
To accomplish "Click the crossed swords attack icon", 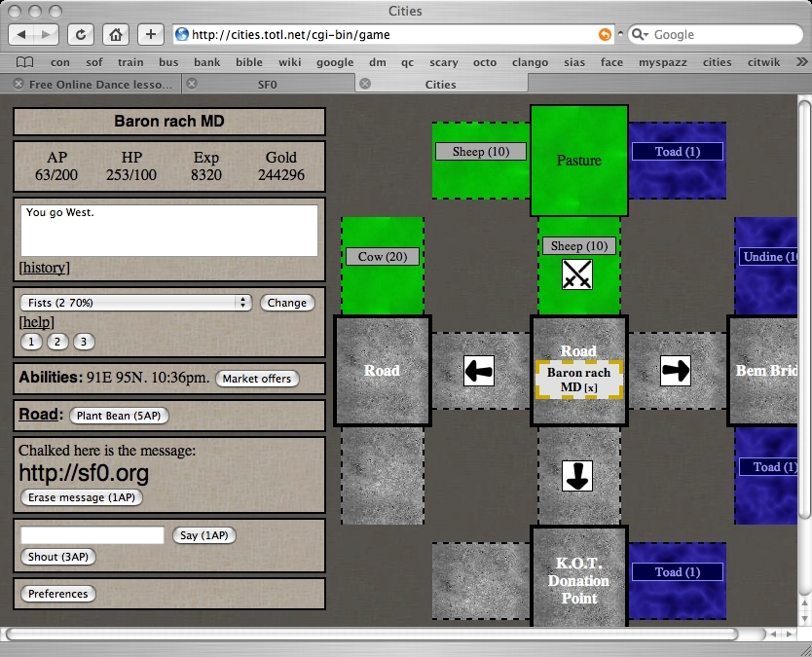I will click(577, 275).
